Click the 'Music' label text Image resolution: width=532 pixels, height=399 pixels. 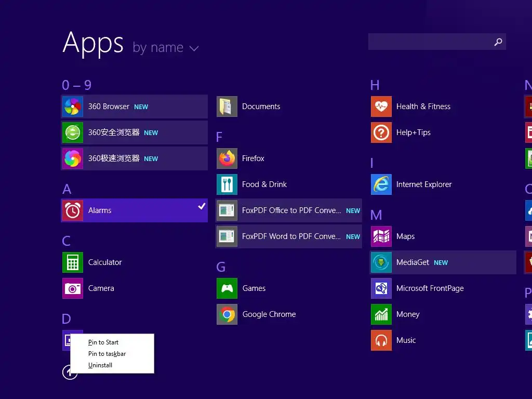[406, 340]
